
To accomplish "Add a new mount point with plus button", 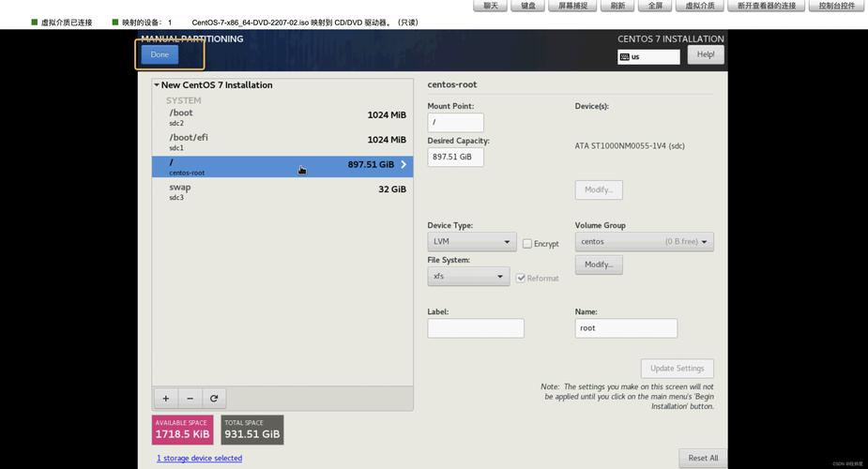I will pyautogui.click(x=166, y=398).
